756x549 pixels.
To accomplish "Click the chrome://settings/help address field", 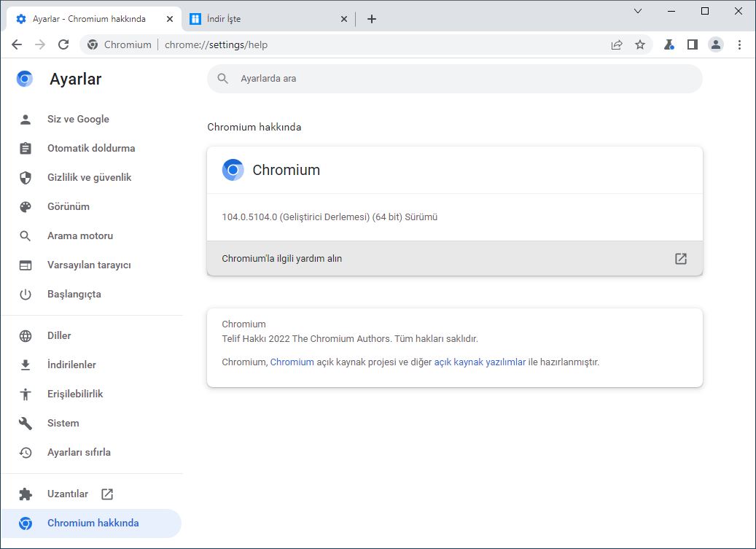I will tap(216, 44).
